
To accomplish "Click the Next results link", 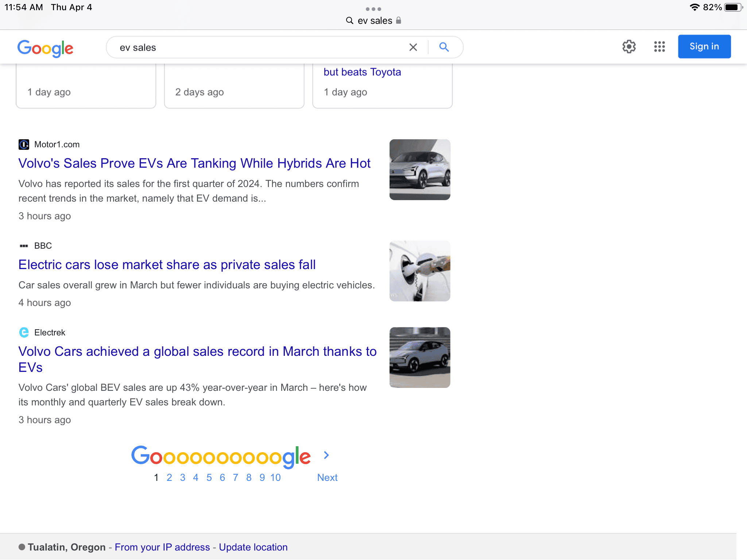I will tap(327, 478).
